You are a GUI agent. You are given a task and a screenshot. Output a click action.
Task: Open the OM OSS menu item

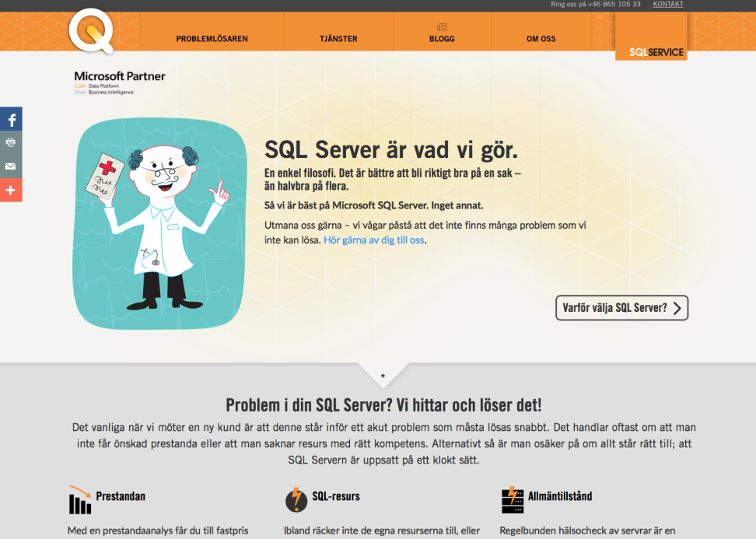pyautogui.click(x=541, y=39)
